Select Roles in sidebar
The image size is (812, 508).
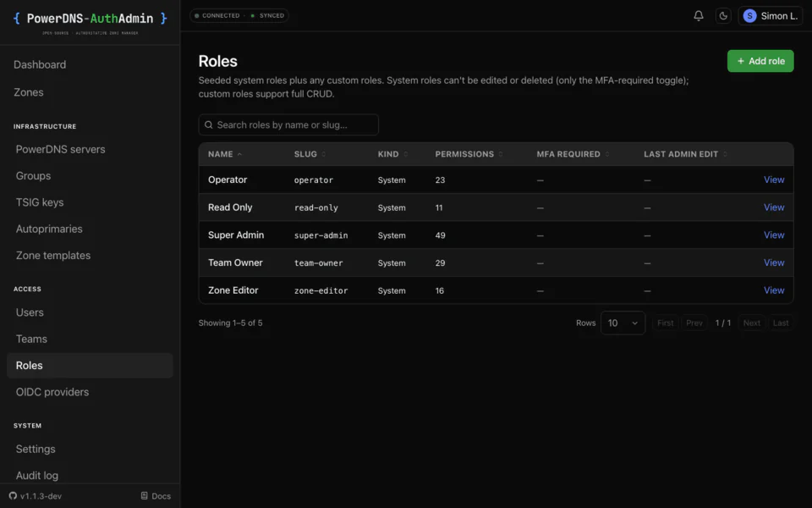[x=90, y=366]
